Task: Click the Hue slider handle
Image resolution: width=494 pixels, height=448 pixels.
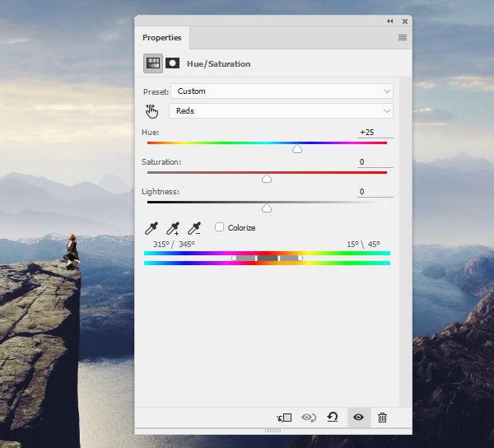Action: (296, 149)
